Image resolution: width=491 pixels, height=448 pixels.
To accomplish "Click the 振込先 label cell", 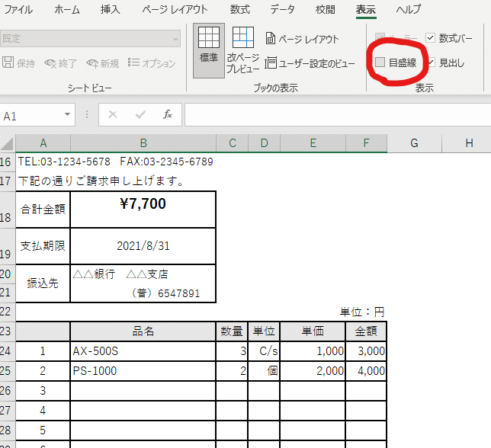I will (x=43, y=283).
